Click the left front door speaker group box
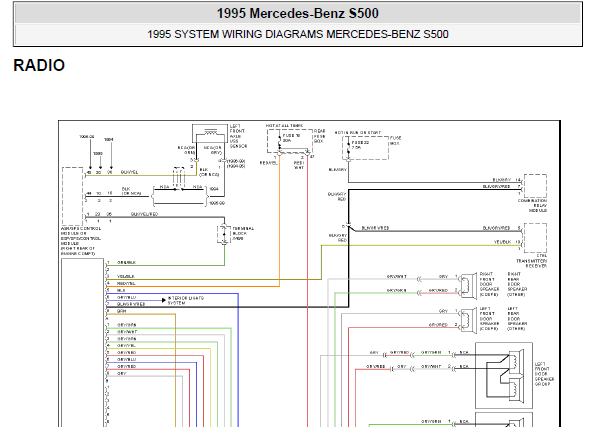603x427 pixels. coord(504,375)
